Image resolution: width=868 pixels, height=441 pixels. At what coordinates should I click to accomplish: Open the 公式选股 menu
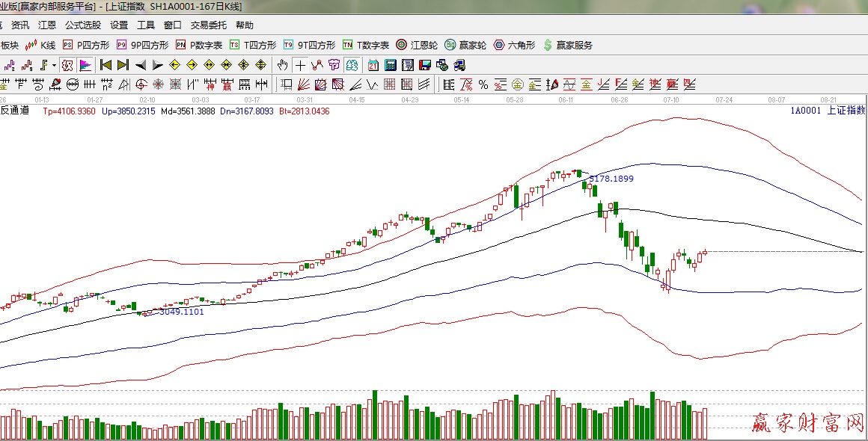(83, 25)
